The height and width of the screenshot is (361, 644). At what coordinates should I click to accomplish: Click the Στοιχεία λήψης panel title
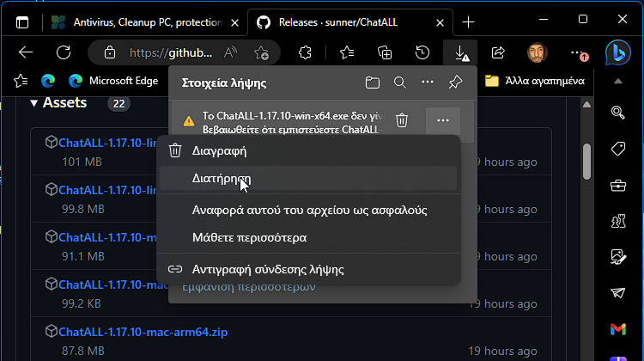[x=224, y=83]
